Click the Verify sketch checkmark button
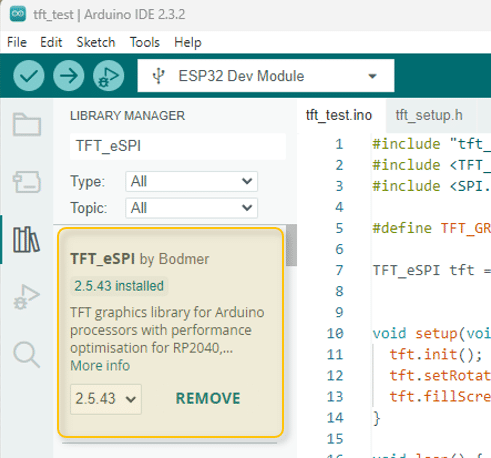 (29, 76)
